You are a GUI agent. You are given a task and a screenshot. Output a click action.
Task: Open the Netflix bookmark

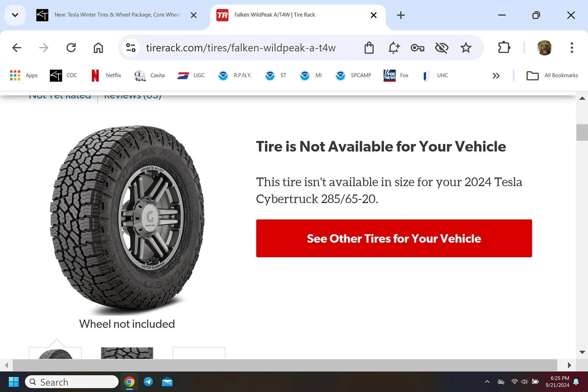coord(106,75)
